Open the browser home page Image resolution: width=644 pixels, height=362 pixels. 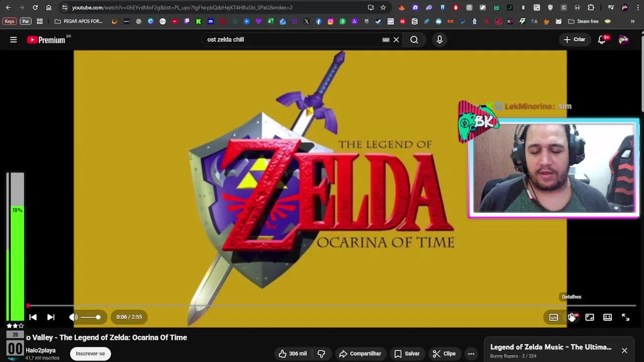click(x=49, y=8)
